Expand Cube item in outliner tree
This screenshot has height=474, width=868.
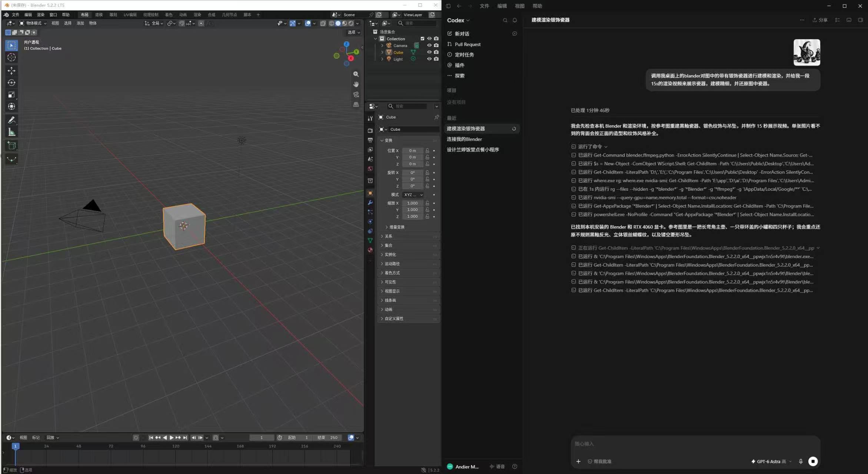pos(382,52)
